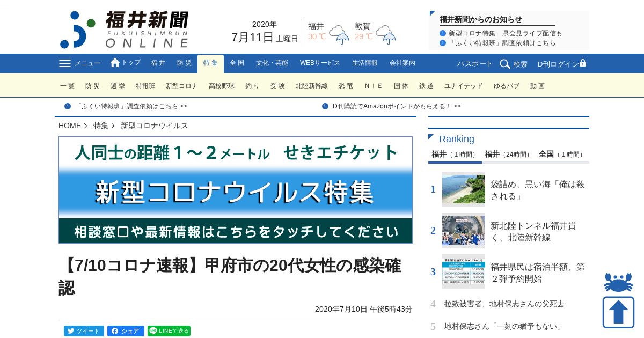
Task: Open ranking 3 campaign table thumbnail
Action: pyautogui.click(x=464, y=271)
